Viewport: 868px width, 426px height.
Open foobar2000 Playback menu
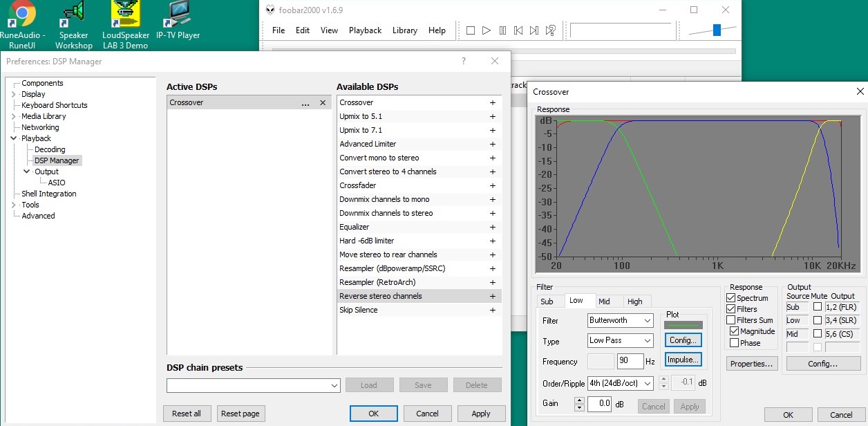365,30
